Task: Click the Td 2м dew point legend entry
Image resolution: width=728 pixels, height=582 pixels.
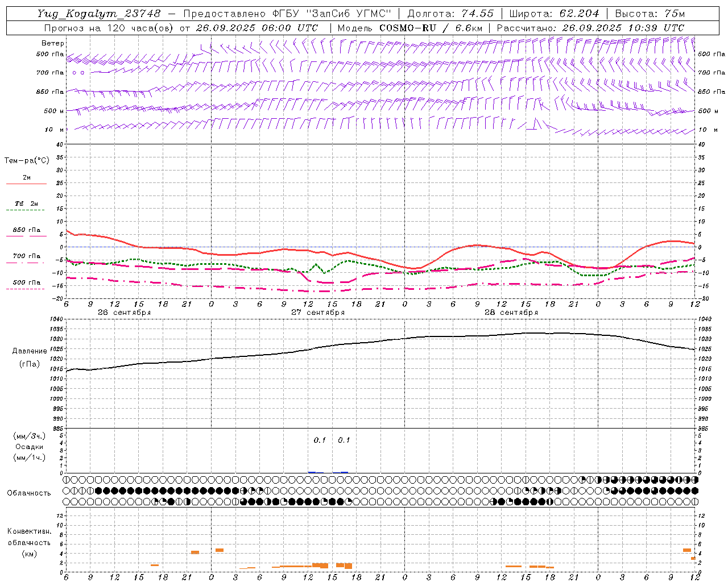Action: 26,203
